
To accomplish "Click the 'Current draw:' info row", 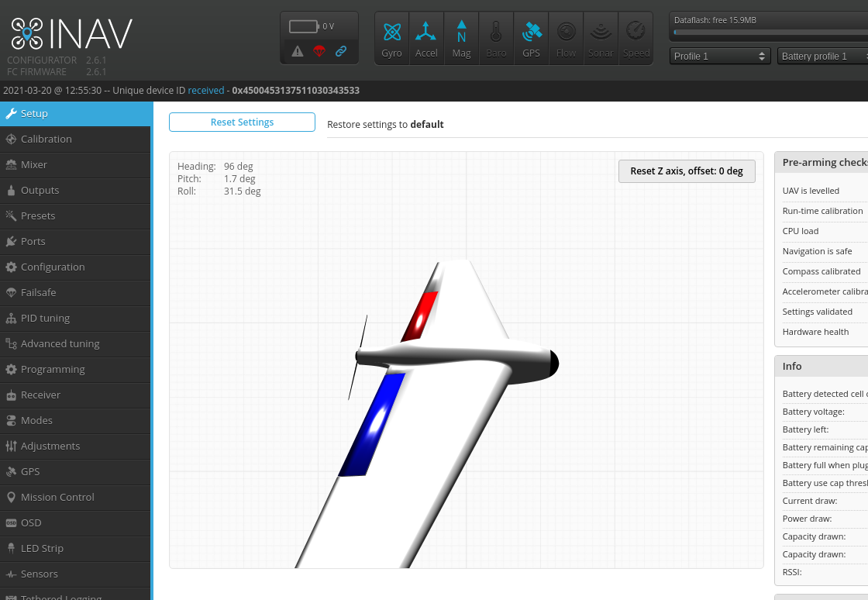I will click(825, 501).
